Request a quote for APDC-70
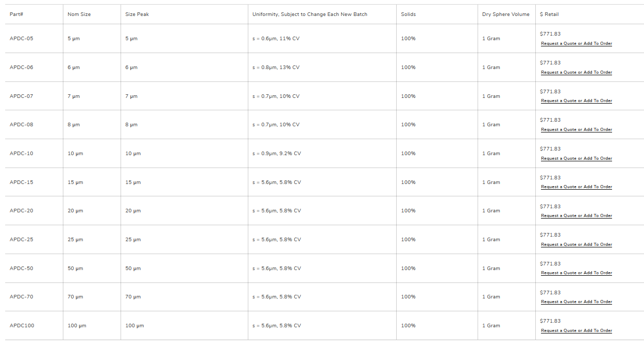 576,302
